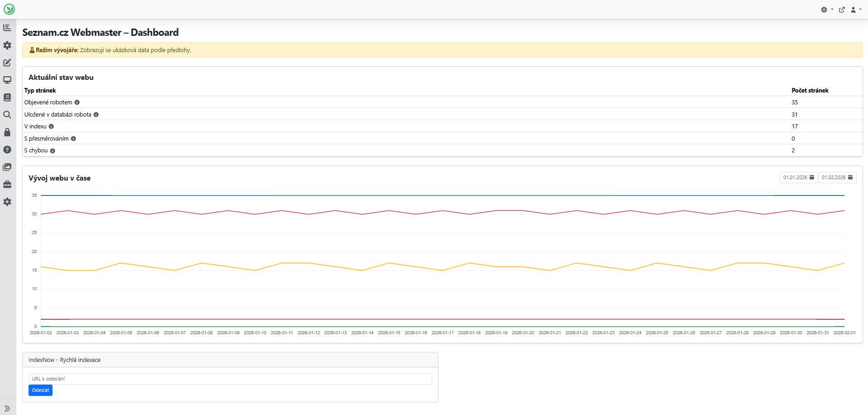Image resolution: width=868 pixels, height=415 pixels.
Task: Click the page count value 31
Action: click(x=795, y=115)
